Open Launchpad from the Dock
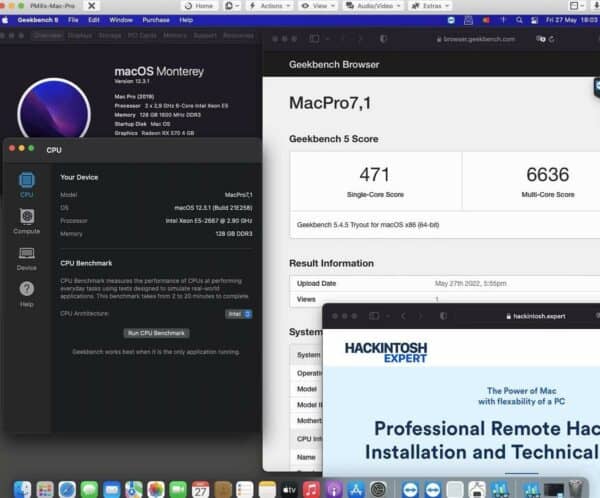Screen dimensions: 600x498 (x=45, y=489)
